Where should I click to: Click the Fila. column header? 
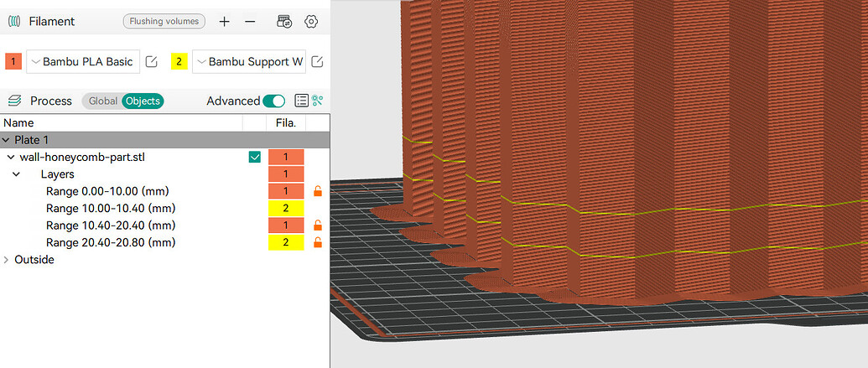[x=286, y=123]
